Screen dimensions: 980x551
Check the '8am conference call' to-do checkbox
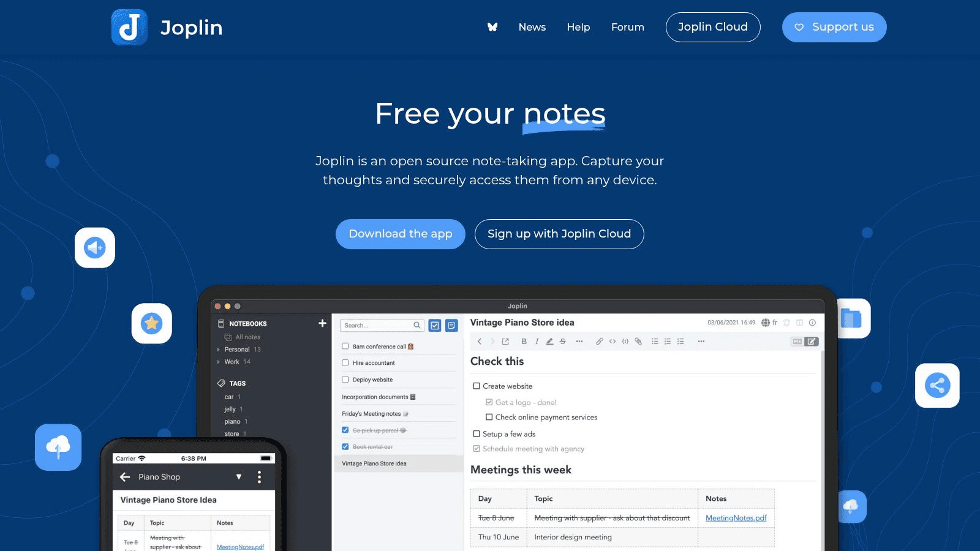pos(345,346)
